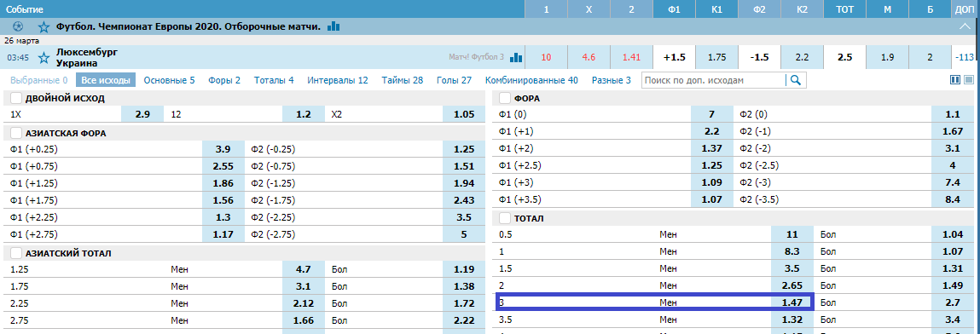Select the Все исходы tab

[106, 80]
